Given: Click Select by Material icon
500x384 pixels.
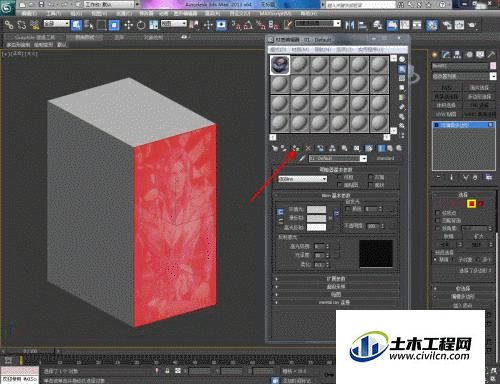Looking at the screenshot, I should coord(402,126).
